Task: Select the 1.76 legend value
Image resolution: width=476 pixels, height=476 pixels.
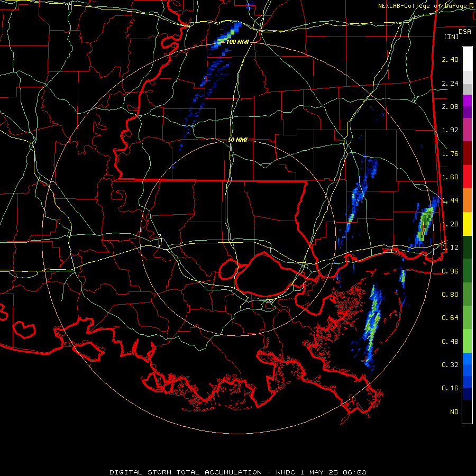Action: pyautogui.click(x=450, y=153)
